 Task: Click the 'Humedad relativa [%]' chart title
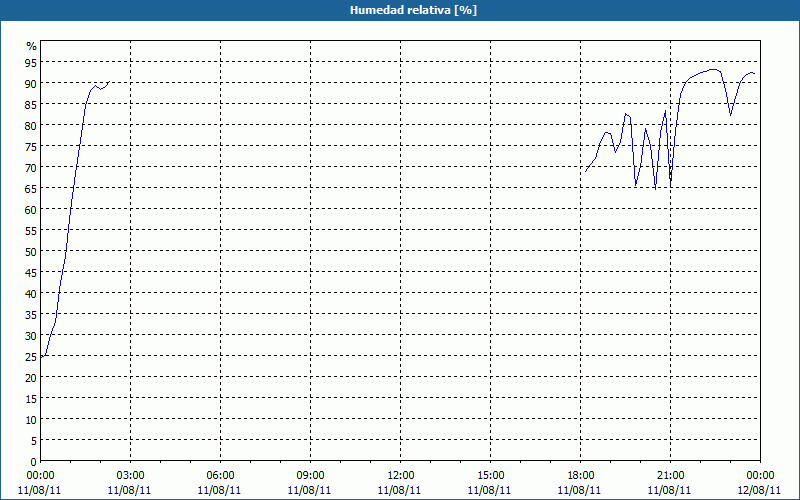(x=413, y=10)
